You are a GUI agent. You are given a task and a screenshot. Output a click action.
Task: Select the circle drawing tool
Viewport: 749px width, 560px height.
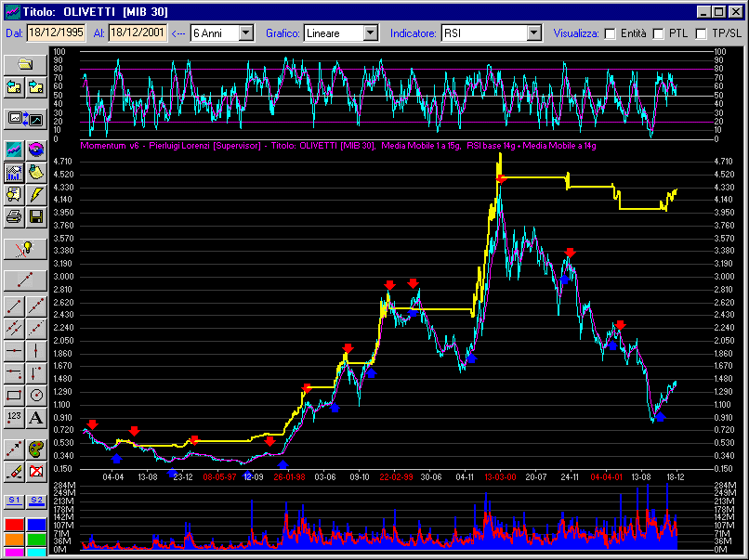(x=36, y=396)
